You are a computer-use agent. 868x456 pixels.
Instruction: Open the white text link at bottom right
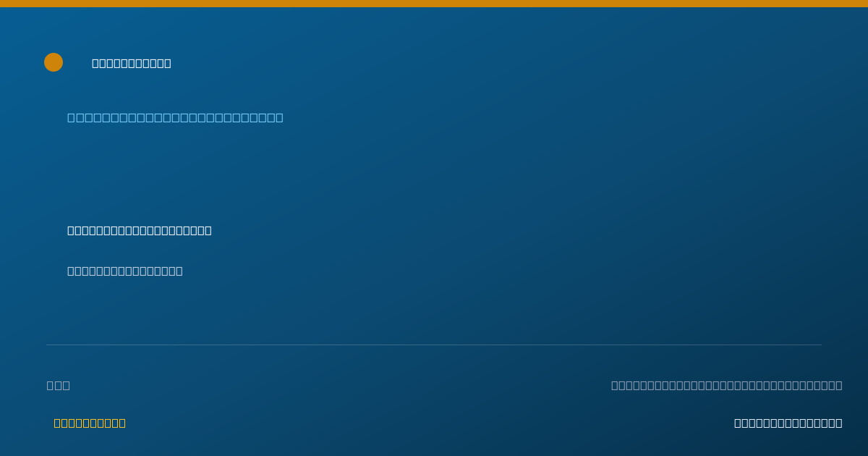coord(788,423)
